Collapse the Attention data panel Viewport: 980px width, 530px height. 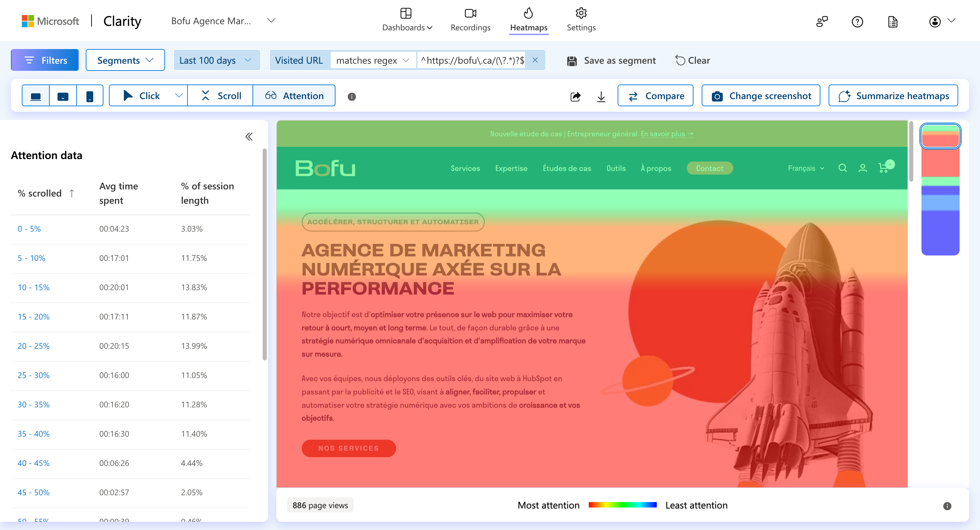[x=249, y=137]
